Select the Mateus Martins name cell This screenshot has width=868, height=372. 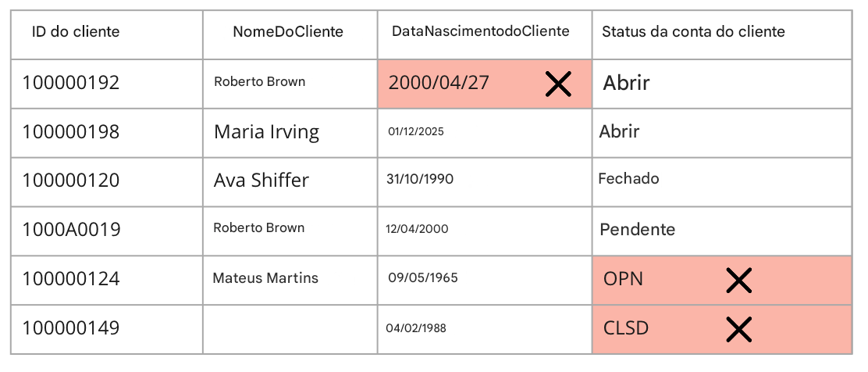[x=265, y=278]
